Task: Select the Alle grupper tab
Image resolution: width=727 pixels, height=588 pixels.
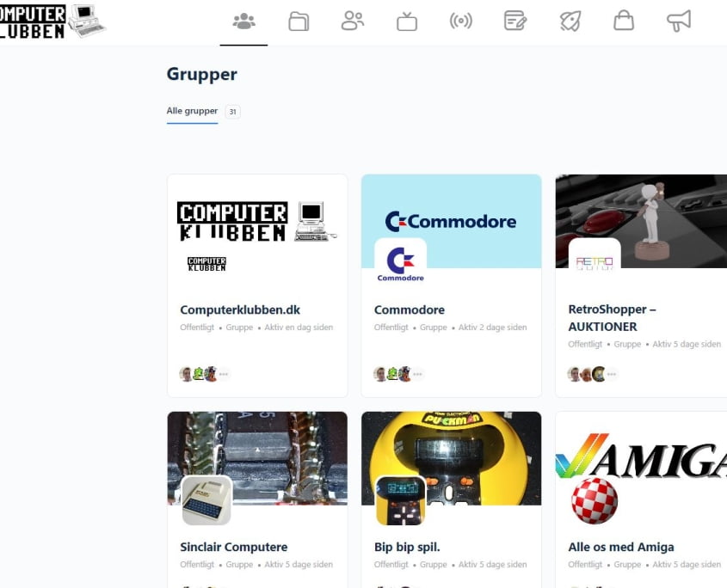Action: point(192,111)
